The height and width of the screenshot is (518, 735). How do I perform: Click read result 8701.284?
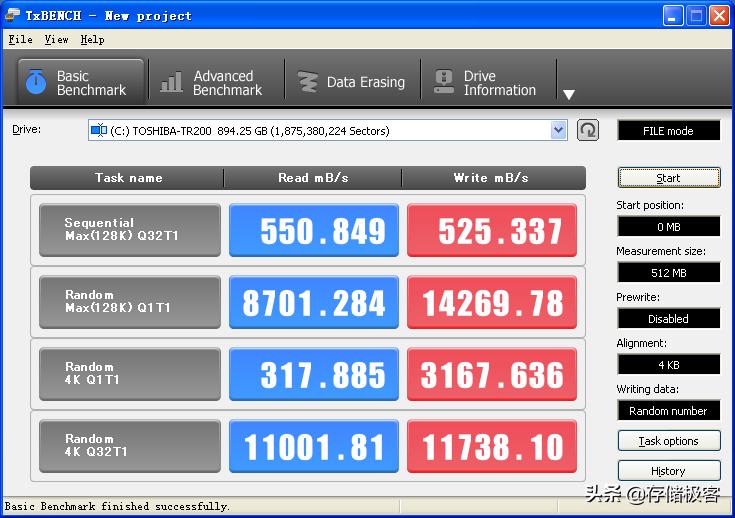click(314, 302)
